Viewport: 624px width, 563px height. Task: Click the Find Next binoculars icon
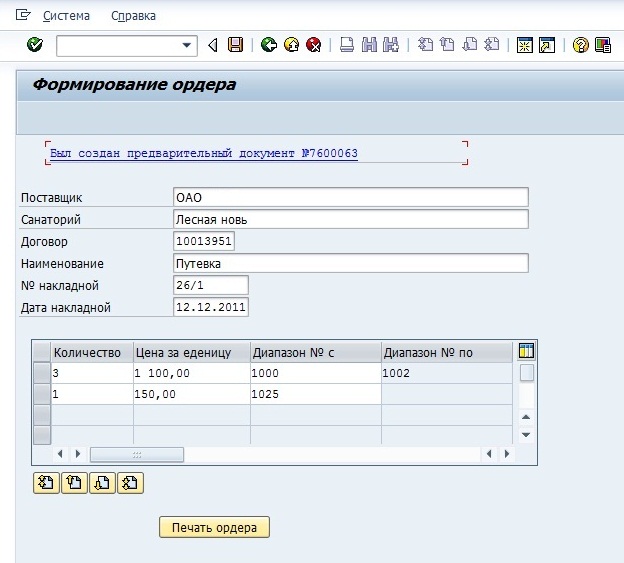pos(391,45)
